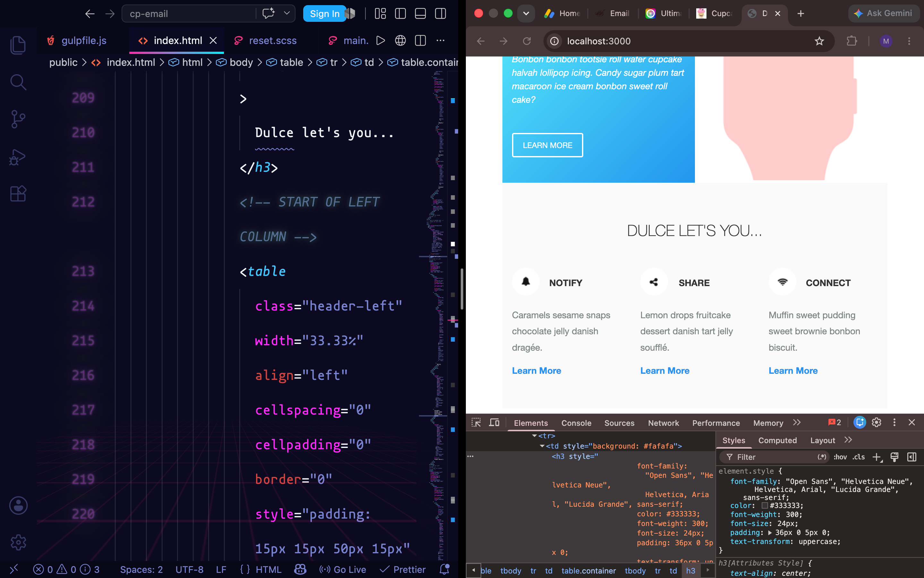
Task: Run the file with the play icon
Action: [380, 40]
